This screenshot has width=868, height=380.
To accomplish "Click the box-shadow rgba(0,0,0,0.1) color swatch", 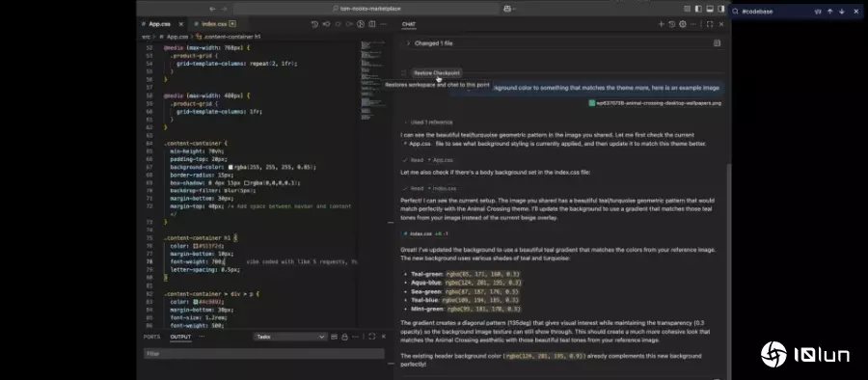I will tap(246, 182).
